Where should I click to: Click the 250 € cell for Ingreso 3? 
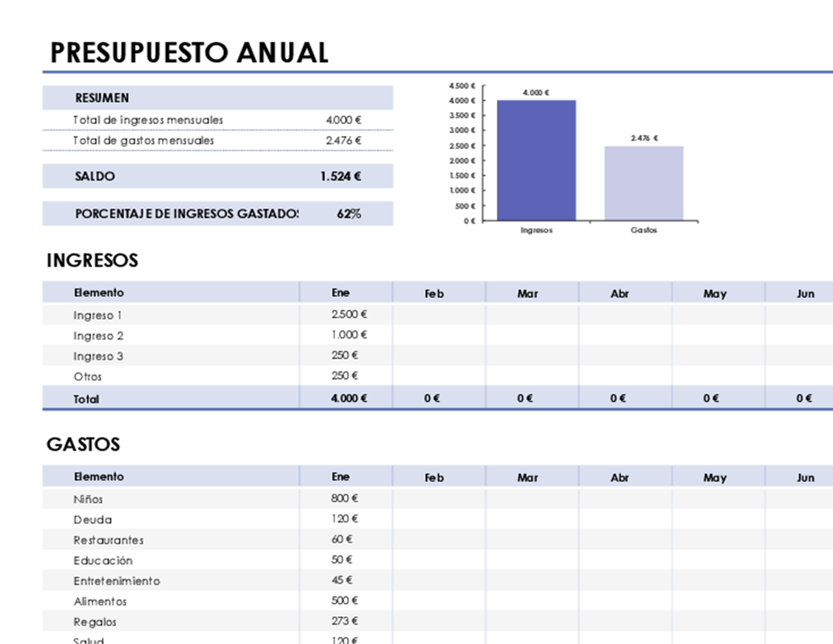pos(345,355)
